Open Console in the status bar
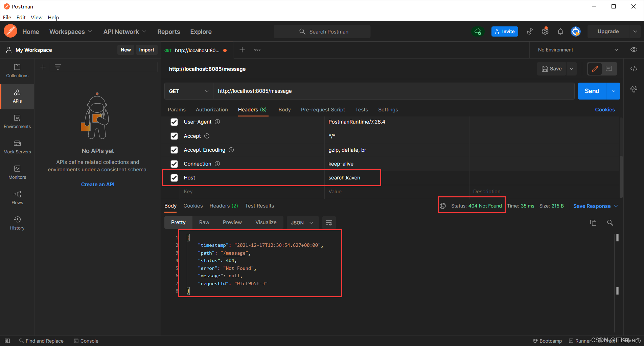The width and height of the screenshot is (644, 346). (x=86, y=341)
